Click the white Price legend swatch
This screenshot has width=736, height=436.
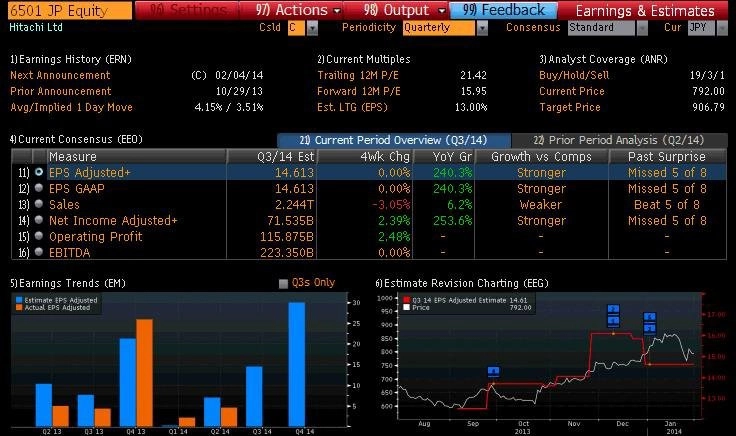(x=406, y=307)
